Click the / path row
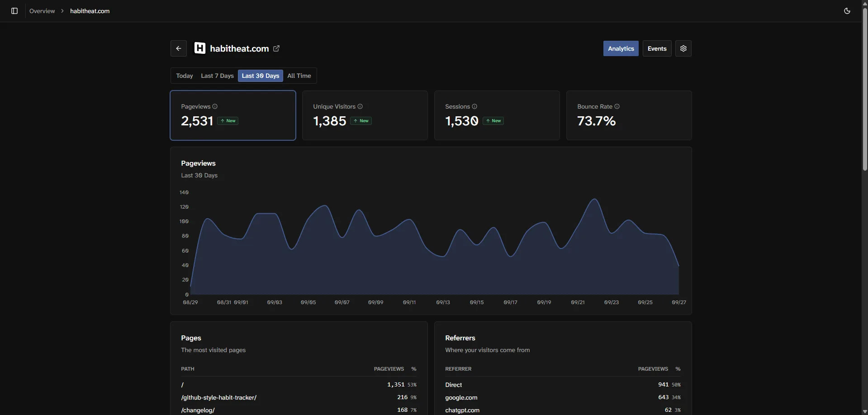Viewport: 868px width, 415px height. tap(299, 385)
